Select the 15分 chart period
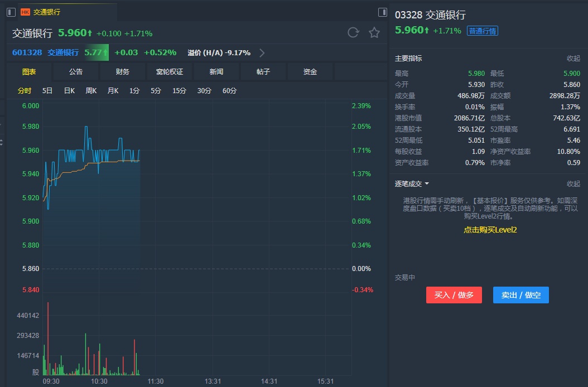Screen dimensions: 588x387 click(179, 91)
